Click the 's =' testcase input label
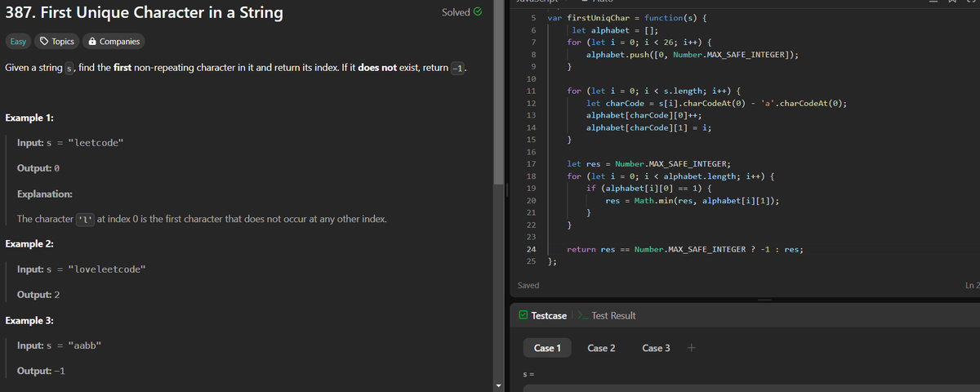Viewport: 980px width, 392px height. coord(528,374)
